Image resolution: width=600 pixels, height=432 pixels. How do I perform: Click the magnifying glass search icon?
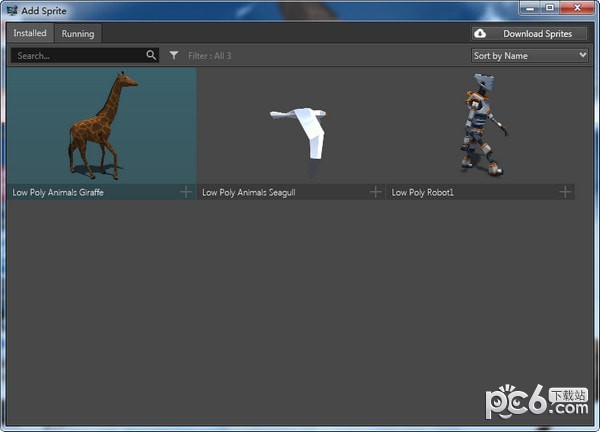pyautogui.click(x=151, y=56)
